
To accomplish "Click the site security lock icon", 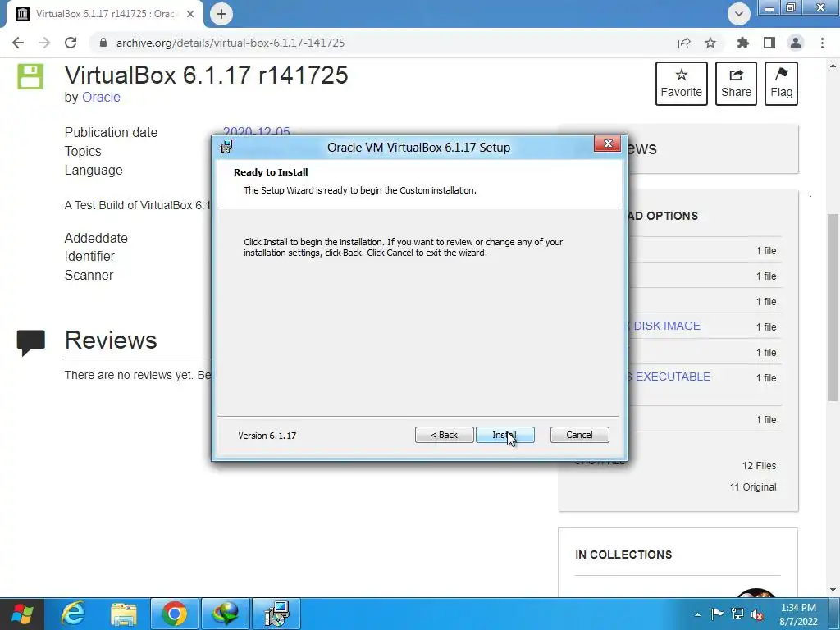I will pos(103,43).
